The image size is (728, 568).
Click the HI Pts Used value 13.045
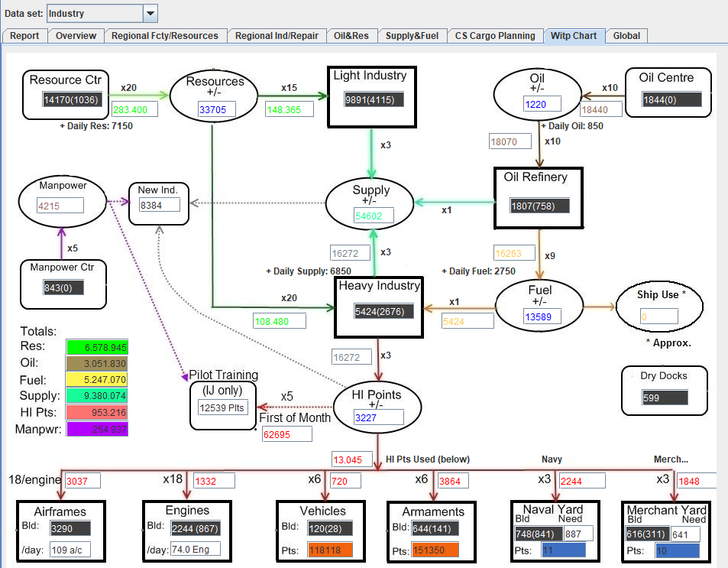[352, 459]
